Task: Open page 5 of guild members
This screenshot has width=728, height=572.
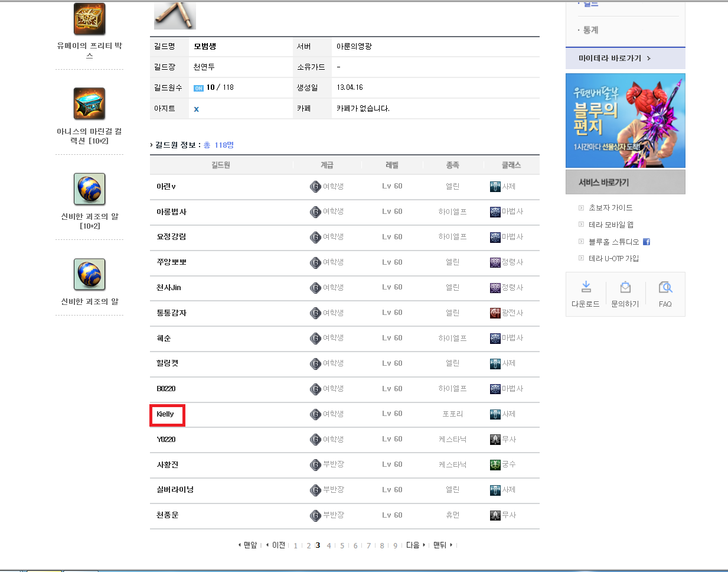Action: coord(342,545)
